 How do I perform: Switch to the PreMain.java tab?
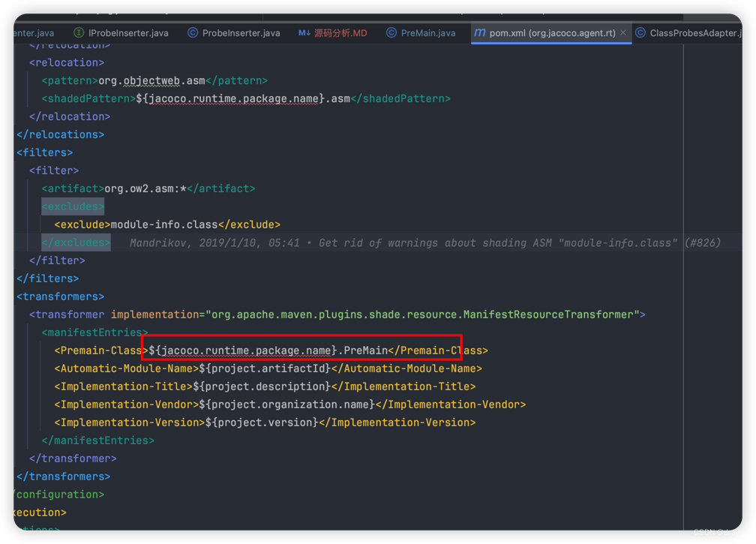(x=421, y=33)
